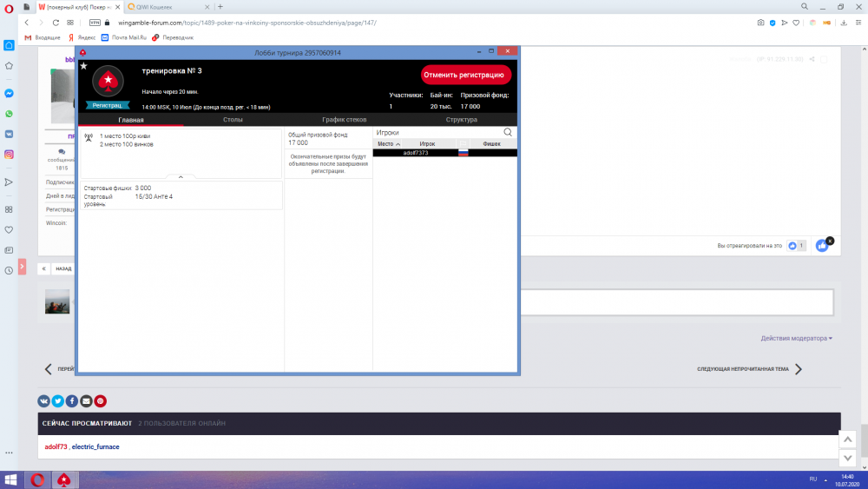Open Messenger from the Opera sidebar
This screenshot has width=868, height=489.
click(9, 93)
